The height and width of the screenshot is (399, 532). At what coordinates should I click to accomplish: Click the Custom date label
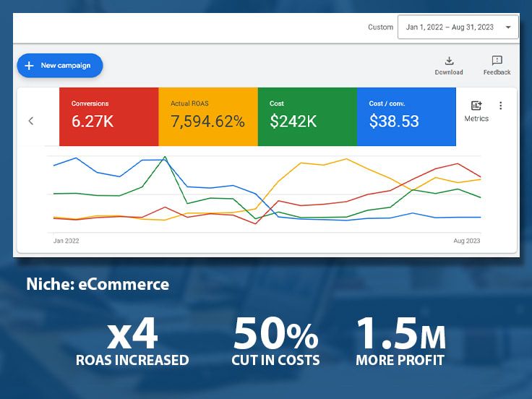pyautogui.click(x=380, y=27)
